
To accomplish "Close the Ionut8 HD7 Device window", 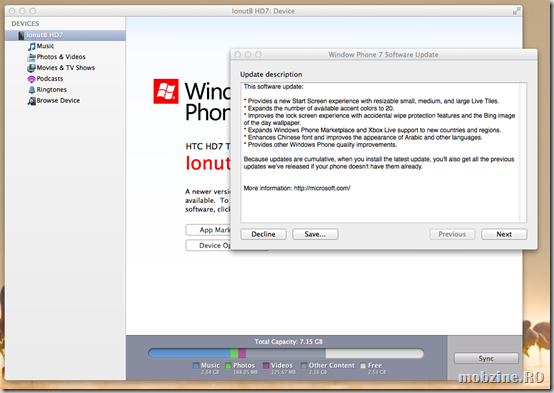I will [12, 11].
